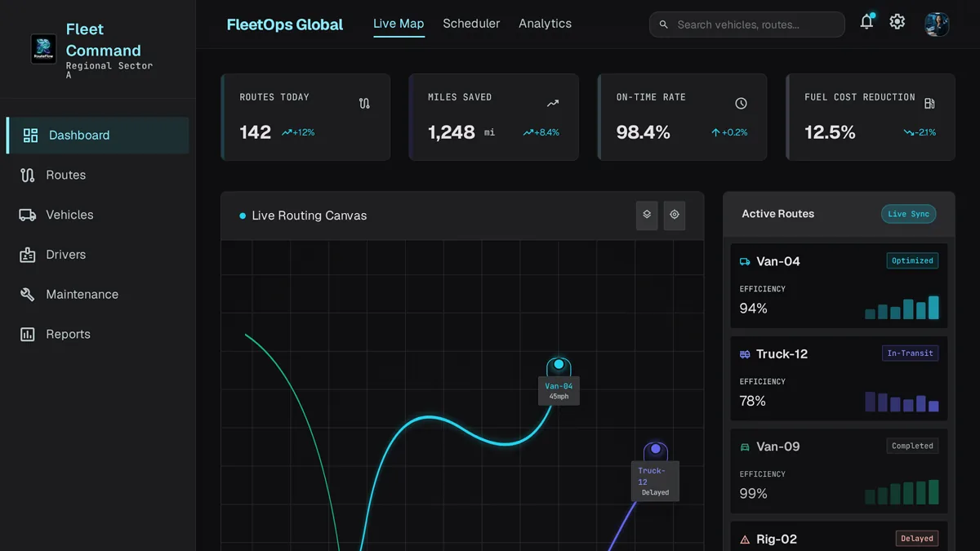Click the Reports chart icon
The height and width of the screenshot is (551, 980).
click(28, 334)
